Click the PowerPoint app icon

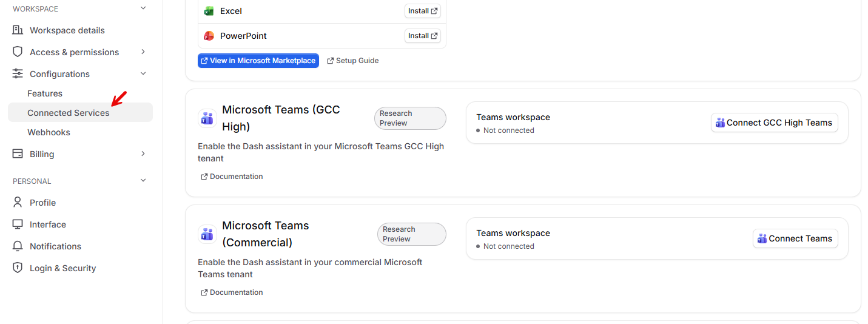(x=209, y=36)
